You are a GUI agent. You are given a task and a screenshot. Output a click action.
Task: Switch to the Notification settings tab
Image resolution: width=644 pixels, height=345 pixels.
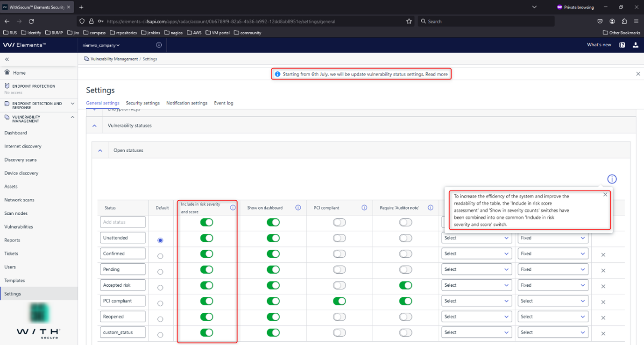pyautogui.click(x=187, y=103)
